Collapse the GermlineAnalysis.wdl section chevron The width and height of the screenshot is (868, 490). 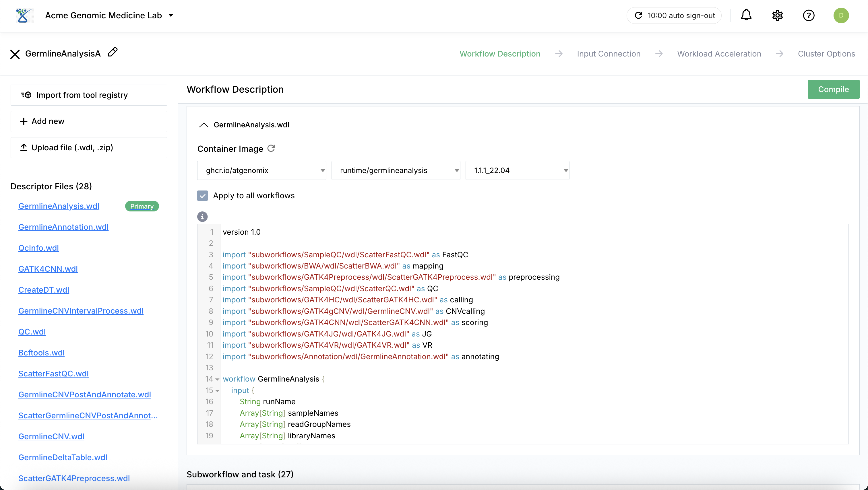click(x=204, y=125)
